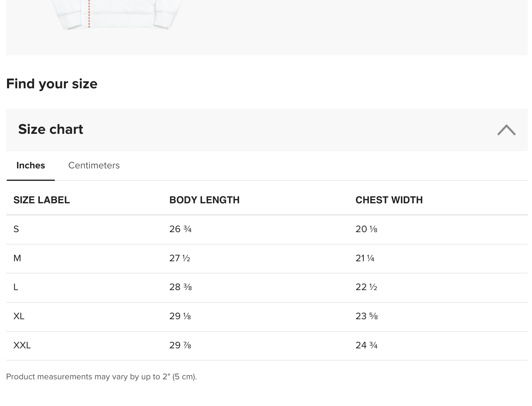Click the 28 ⅜ body length value

click(180, 287)
